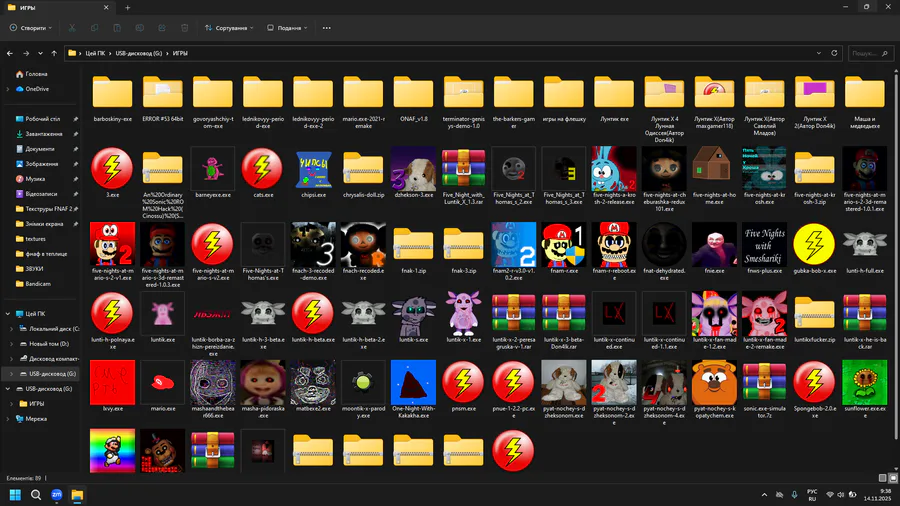This screenshot has height=506, width=900.
Task: Expand the OneDrive tree node
Action: 7,89
